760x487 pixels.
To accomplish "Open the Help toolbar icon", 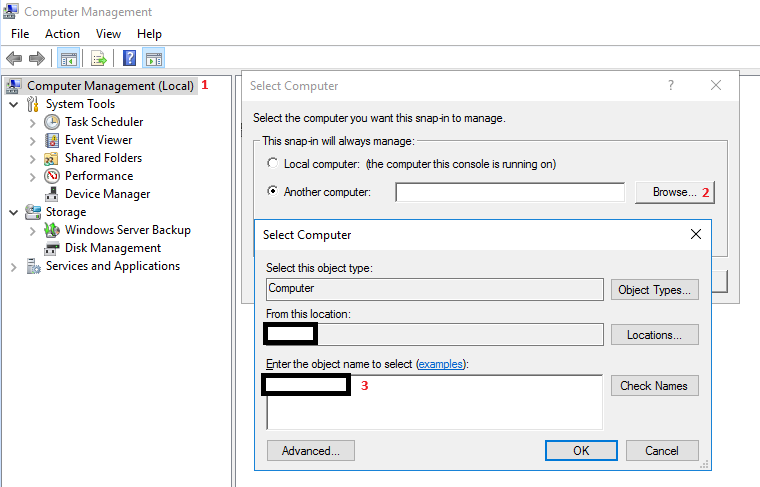I will (x=129, y=58).
